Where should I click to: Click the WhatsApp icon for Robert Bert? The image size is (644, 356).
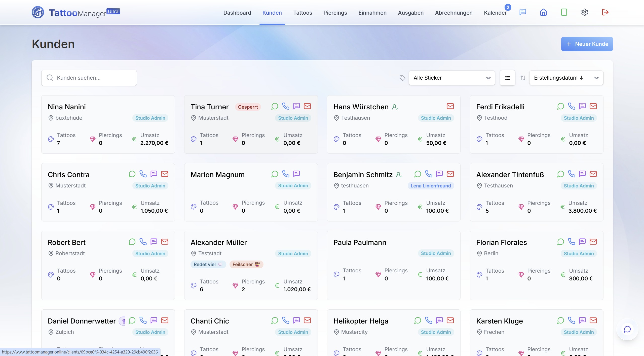coord(132,242)
